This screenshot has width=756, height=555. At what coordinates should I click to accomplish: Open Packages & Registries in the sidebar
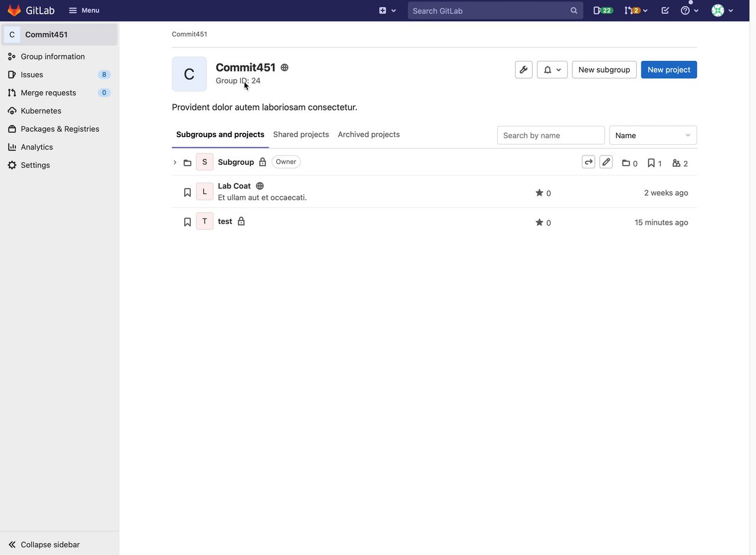(59, 129)
